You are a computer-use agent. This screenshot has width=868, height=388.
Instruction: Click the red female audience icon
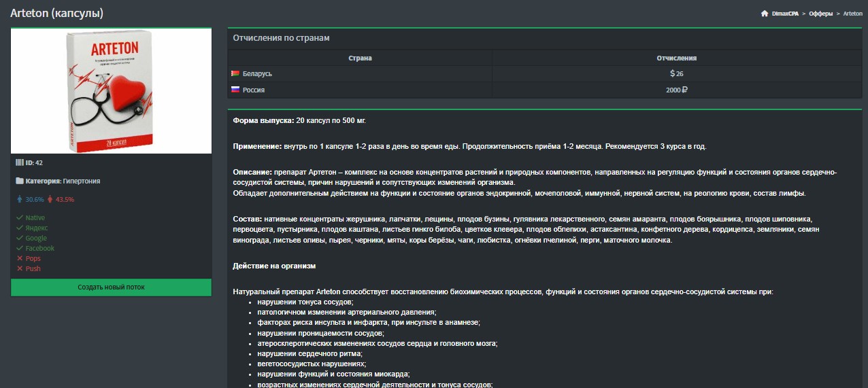50,200
